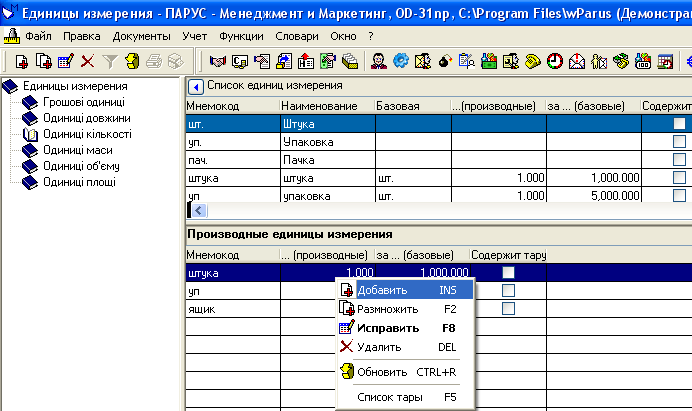Open the Учет menu

coord(195,36)
